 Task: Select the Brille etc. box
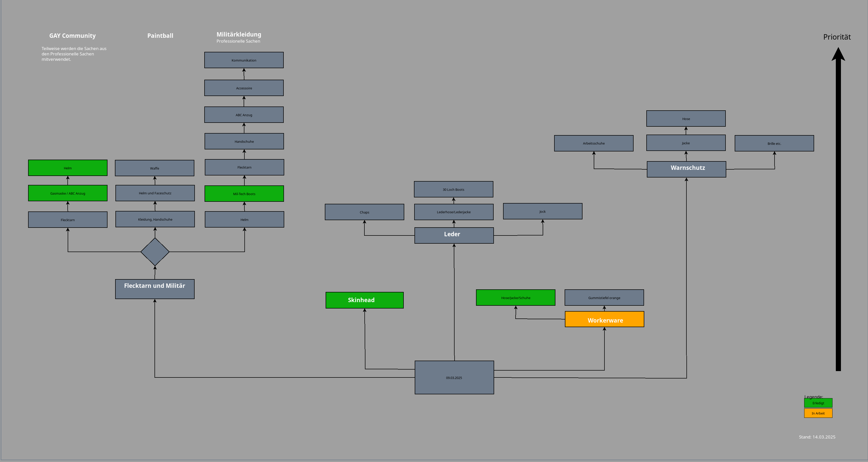774,143
